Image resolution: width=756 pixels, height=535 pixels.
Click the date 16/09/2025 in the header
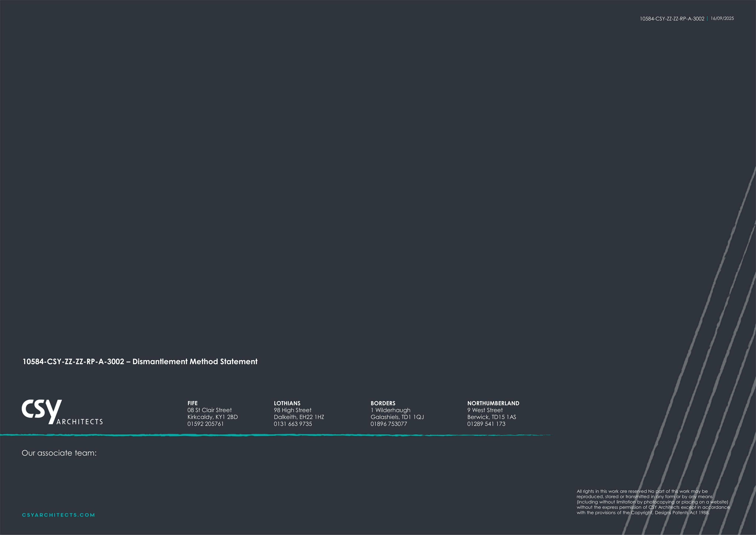point(722,18)
